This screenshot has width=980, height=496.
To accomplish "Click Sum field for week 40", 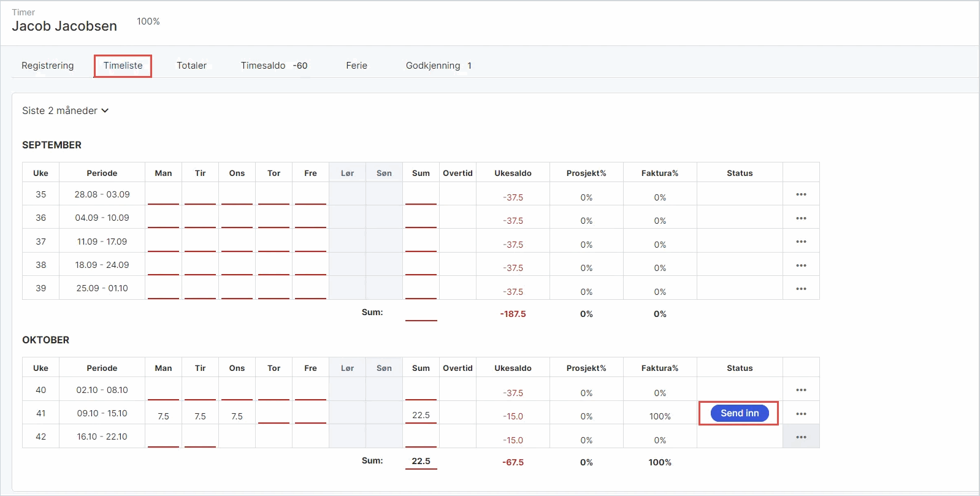I will [421, 391].
